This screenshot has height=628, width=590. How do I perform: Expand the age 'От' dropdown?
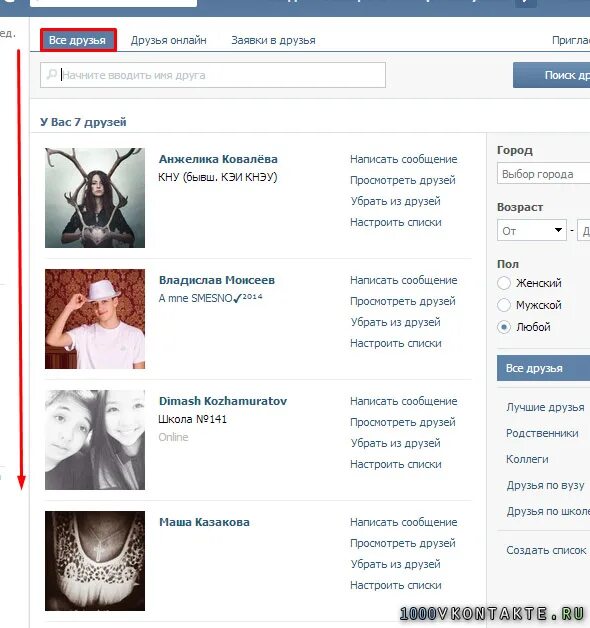[532, 230]
